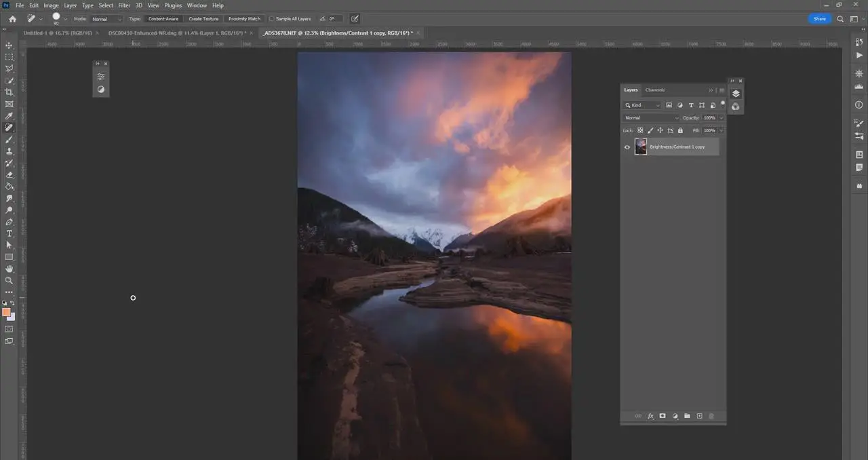Image resolution: width=868 pixels, height=460 pixels.
Task: Select the Spot Healing Brush tool
Action: (9, 128)
